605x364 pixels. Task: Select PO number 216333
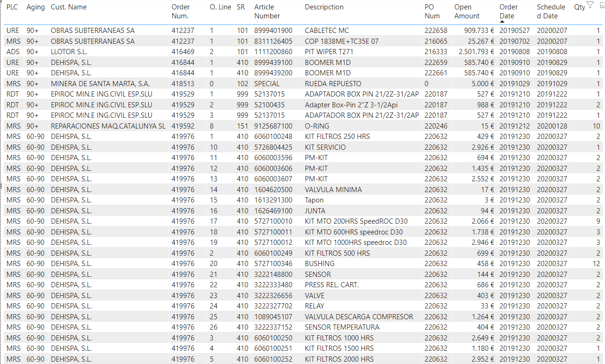coord(436,52)
